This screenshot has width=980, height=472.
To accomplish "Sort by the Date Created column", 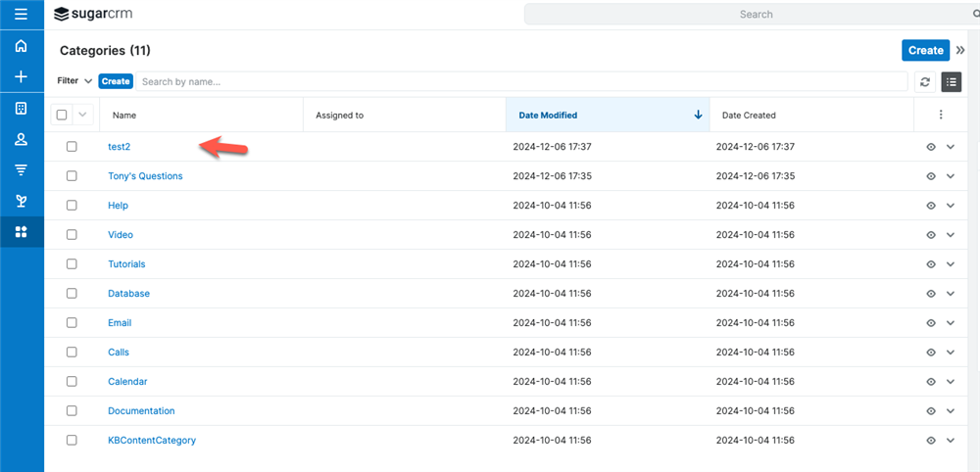I will [x=749, y=116].
